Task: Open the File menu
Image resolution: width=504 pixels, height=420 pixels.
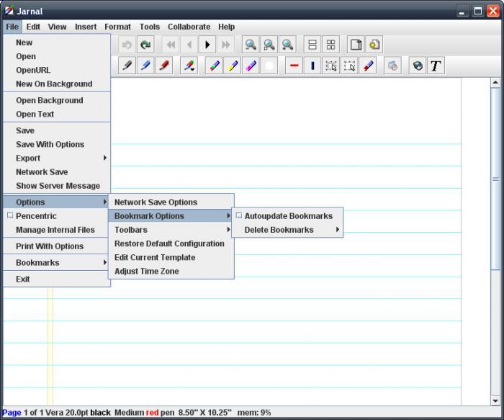Action: (12, 27)
